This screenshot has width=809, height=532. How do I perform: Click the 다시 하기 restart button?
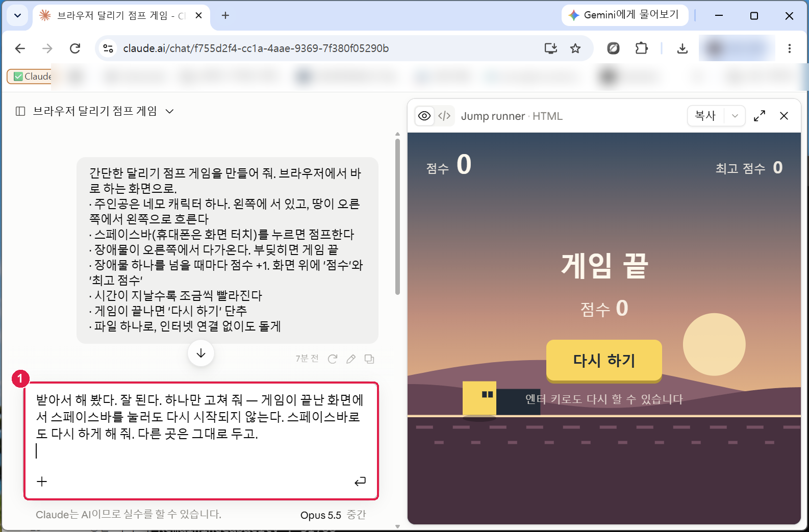604,360
